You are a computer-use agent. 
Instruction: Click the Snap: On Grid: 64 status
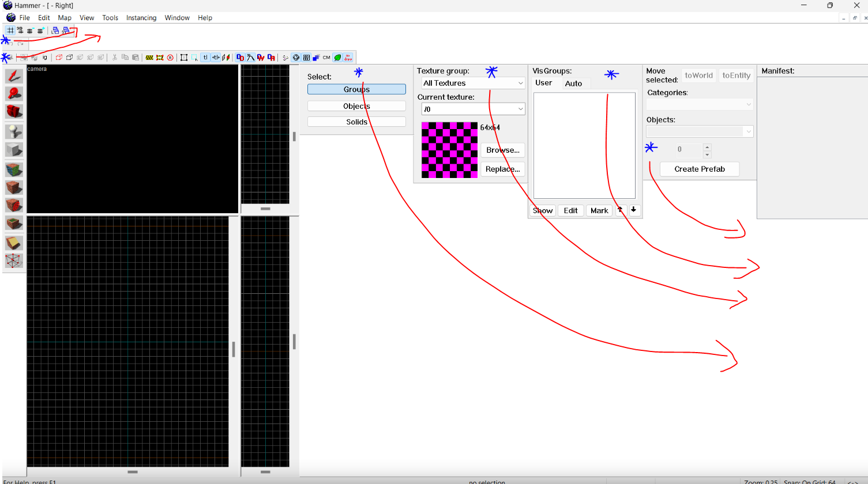pos(810,482)
